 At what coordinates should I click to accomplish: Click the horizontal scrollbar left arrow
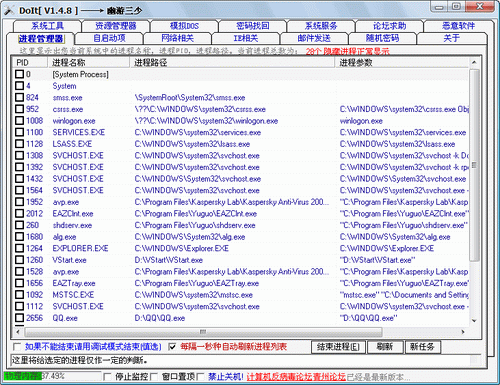pyautogui.click(x=18, y=332)
